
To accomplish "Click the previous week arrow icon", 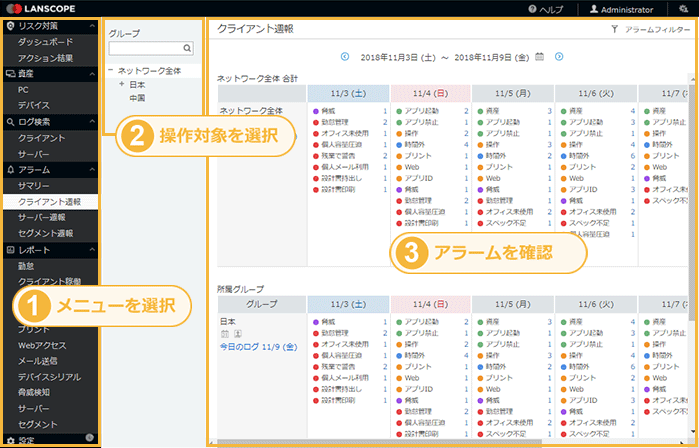I will pos(346,57).
